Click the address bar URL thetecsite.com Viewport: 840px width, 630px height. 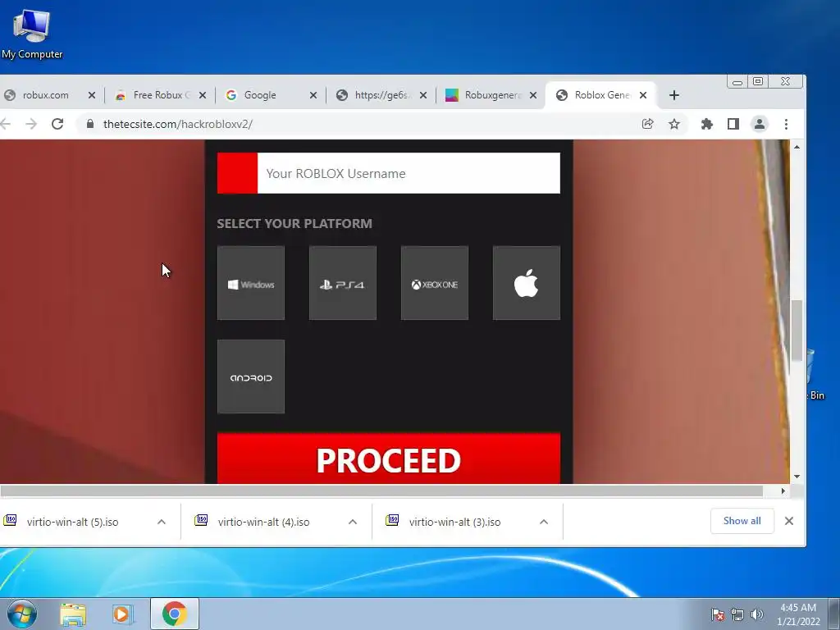(x=178, y=125)
